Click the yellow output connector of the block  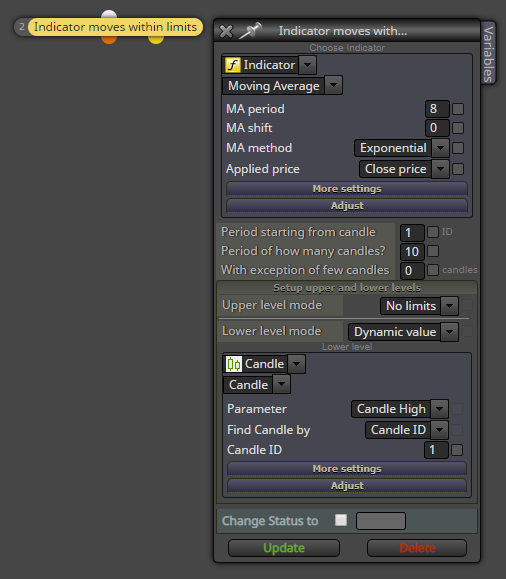[x=156, y=40]
